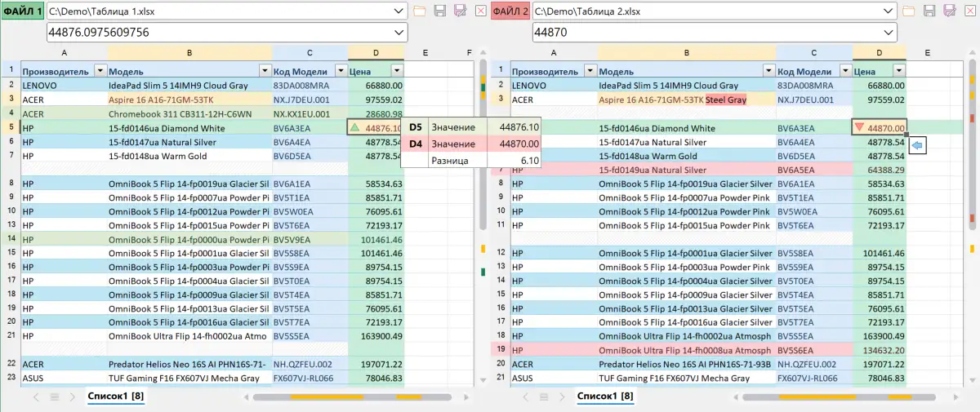Screen dimensions: 980x412
Task: Click FX607VJ-RL066 code in File 2
Action: coord(814,379)
